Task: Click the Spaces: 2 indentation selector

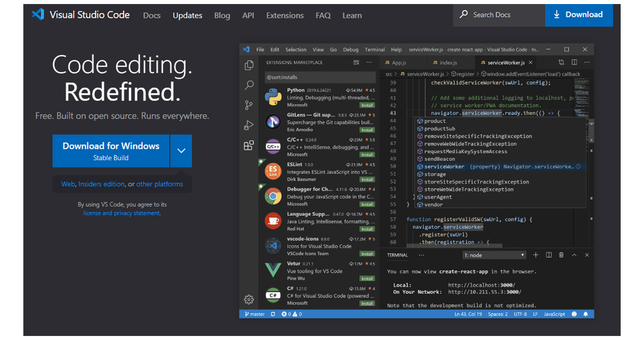Action: tap(498, 314)
